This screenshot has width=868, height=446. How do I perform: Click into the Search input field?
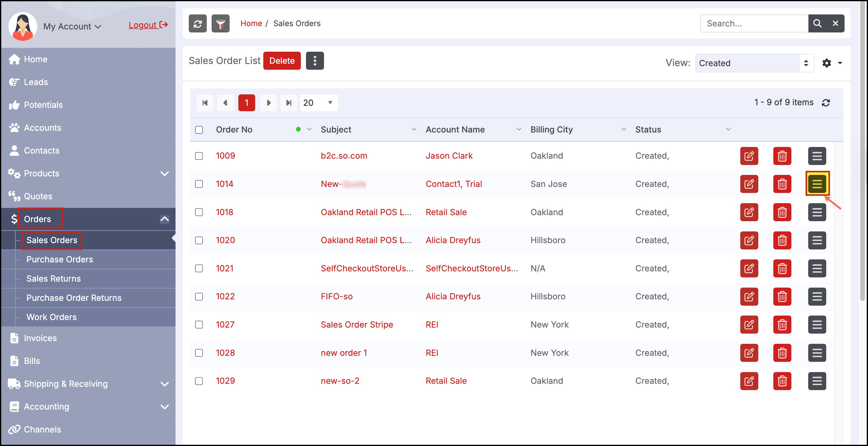[x=754, y=23]
